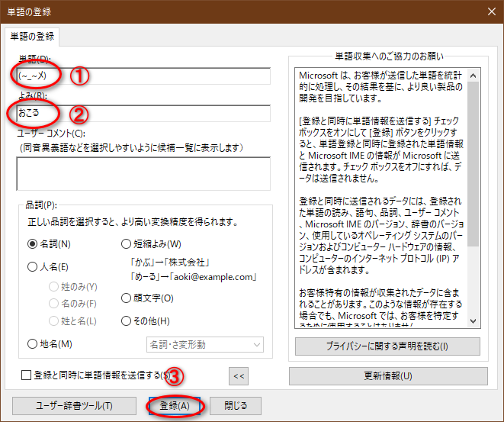
Task: Open プライバシーに関する声明を読む
Action: point(387,346)
